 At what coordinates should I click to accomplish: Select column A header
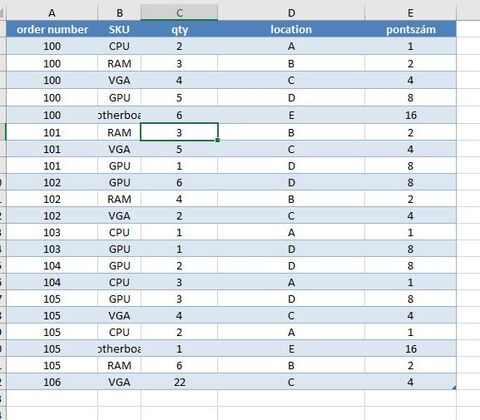52,13
